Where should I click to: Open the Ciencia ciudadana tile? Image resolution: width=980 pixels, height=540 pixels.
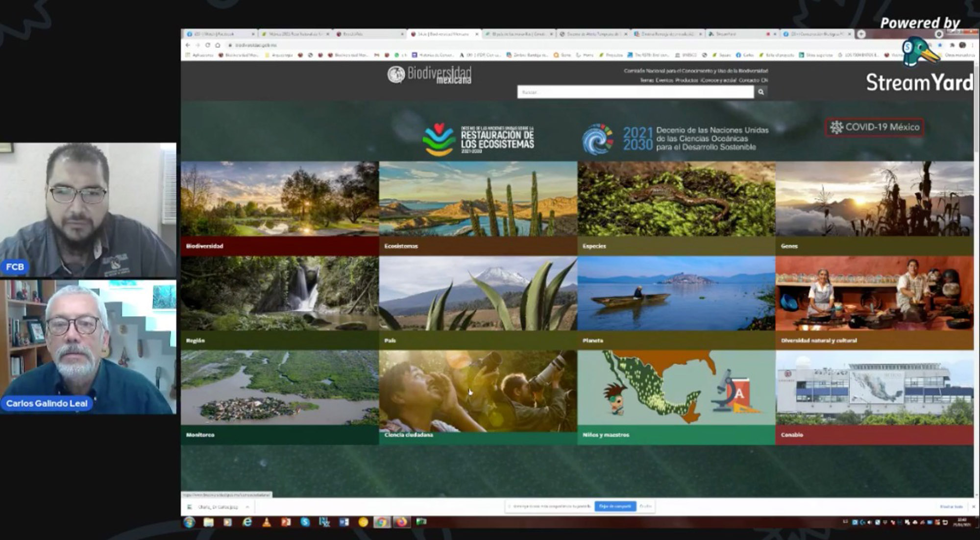coord(478,397)
